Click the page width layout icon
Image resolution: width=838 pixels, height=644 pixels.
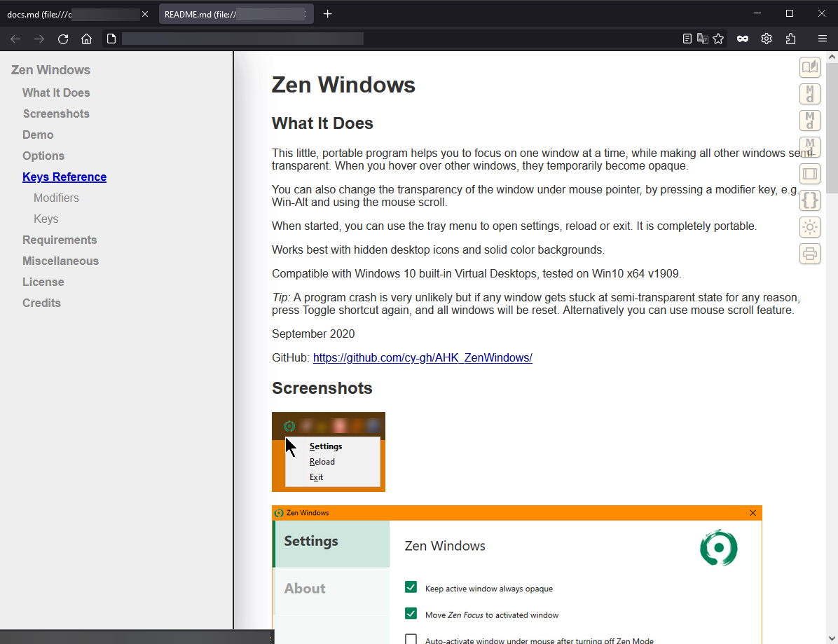click(810, 174)
